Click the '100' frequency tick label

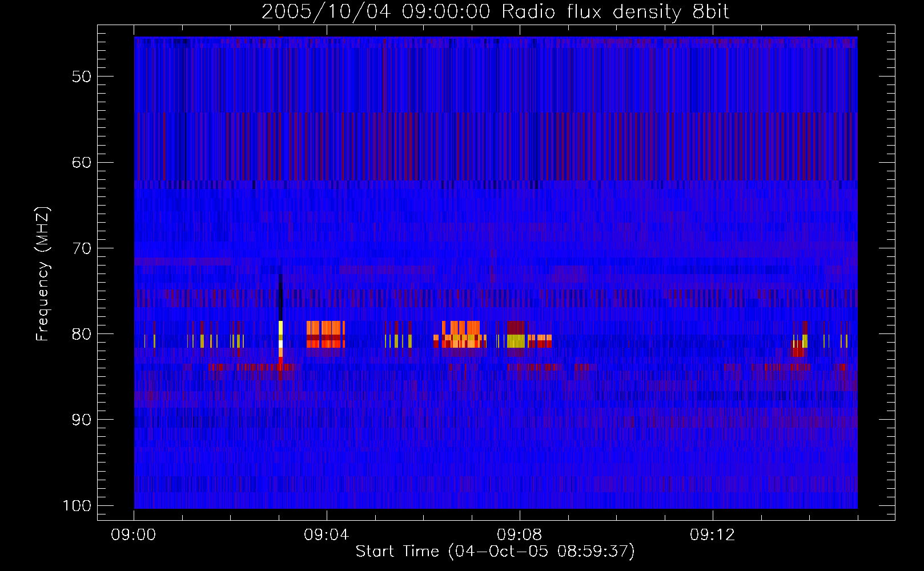pos(78,506)
